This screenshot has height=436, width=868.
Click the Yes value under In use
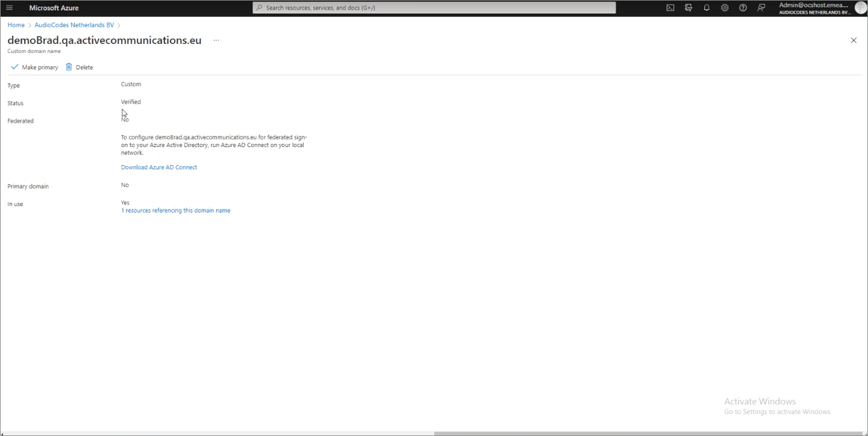[125, 203]
